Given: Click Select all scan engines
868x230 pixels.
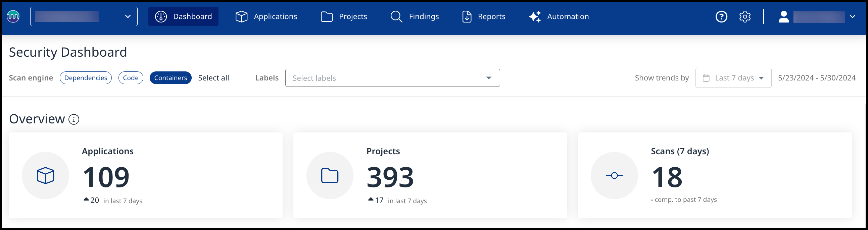Looking at the screenshot, I should 213,78.
